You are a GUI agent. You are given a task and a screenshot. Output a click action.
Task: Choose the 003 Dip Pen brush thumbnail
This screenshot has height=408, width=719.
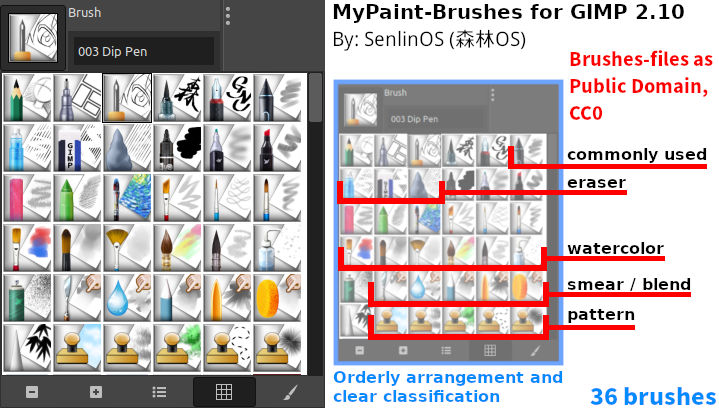tap(127, 98)
